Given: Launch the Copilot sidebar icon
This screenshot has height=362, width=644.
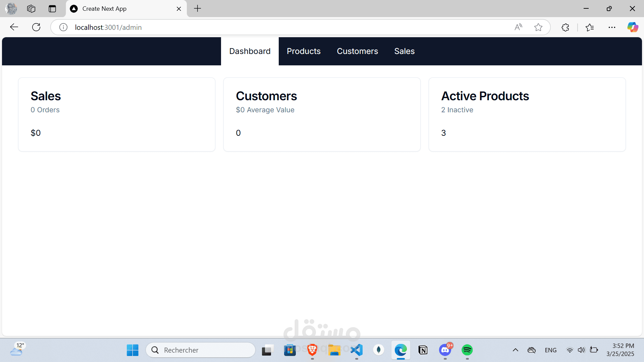Looking at the screenshot, I should [x=633, y=27].
